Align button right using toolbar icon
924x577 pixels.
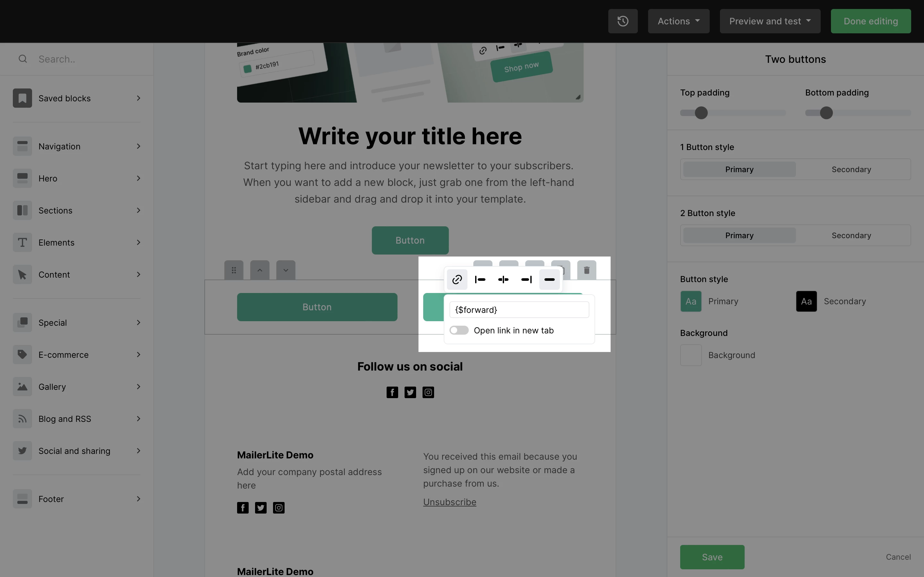pyautogui.click(x=526, y=280)
